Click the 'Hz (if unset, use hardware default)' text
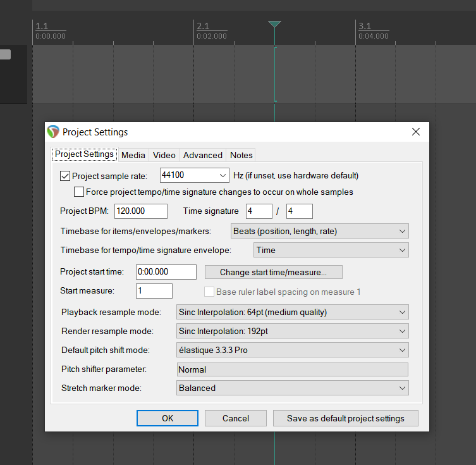Screen dimensions: 476x465 (x=296, y=175)
